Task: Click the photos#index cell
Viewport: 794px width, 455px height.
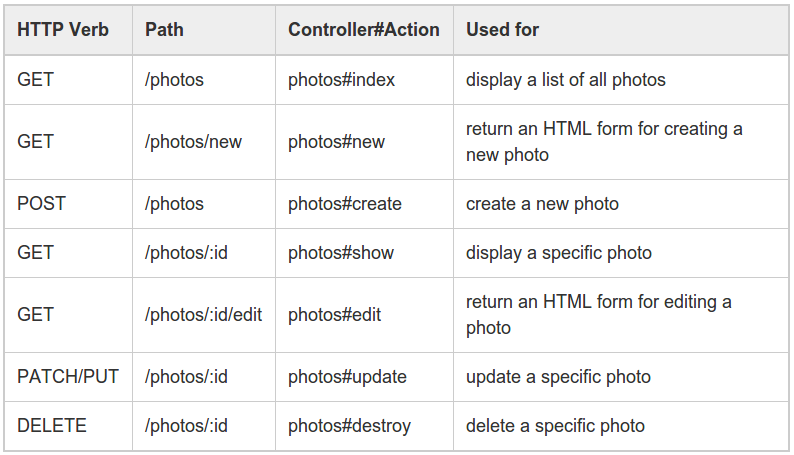Action: click(341, 80)
